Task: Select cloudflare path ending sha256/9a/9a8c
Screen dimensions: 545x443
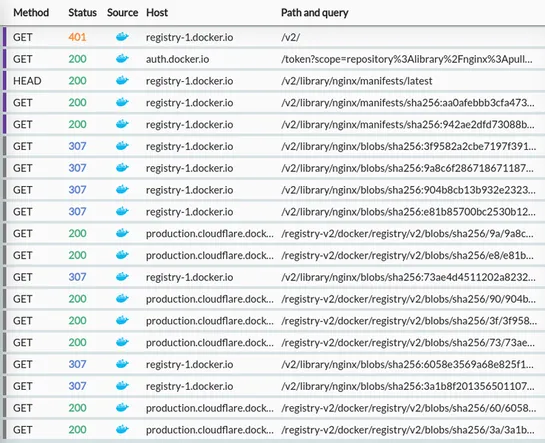Action: click(x=407, y=233)
